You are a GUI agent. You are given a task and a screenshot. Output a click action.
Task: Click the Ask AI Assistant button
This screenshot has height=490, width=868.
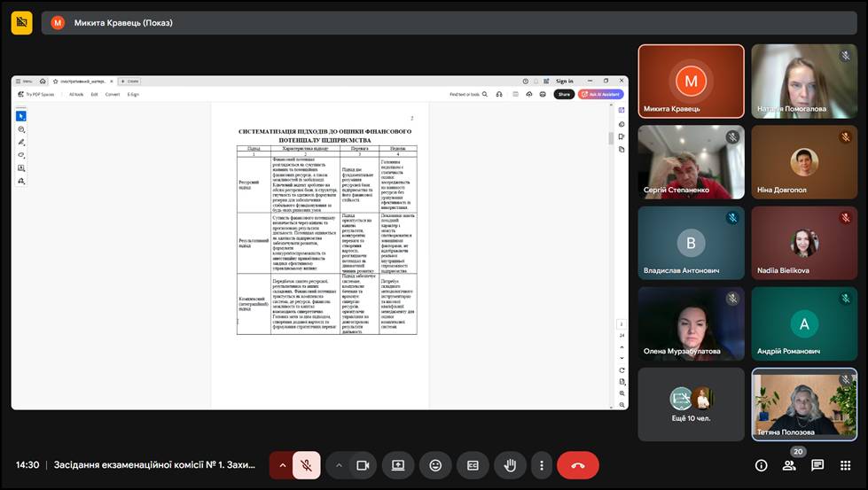click(x=601, y=94)
